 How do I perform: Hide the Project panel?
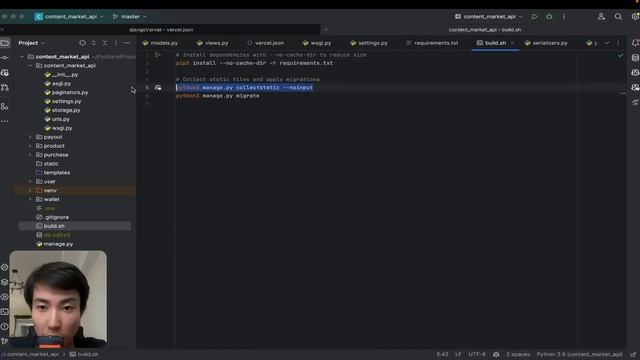(127, 43)
